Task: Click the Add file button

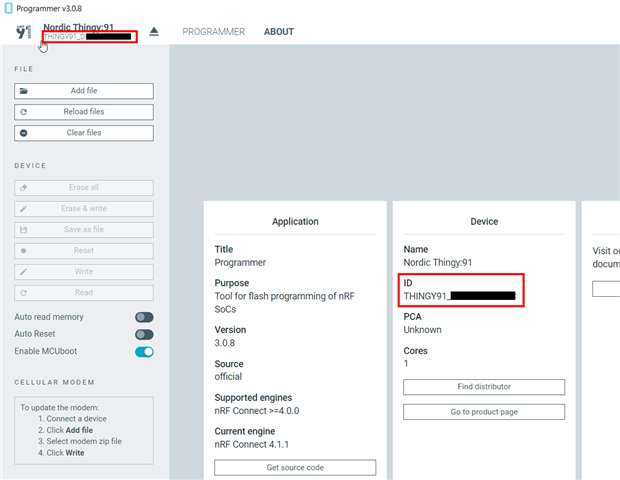Action: (84, 91)
